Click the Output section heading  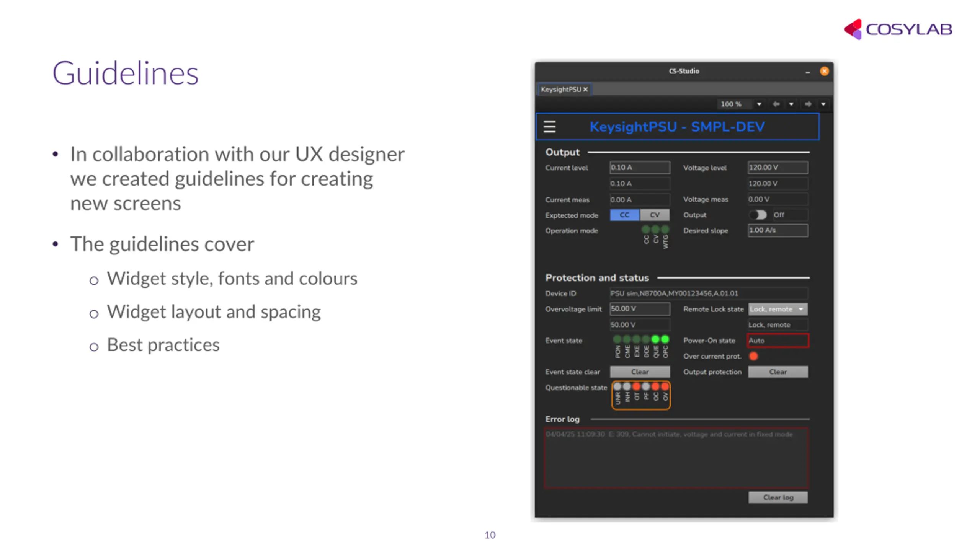pos(562,152)
